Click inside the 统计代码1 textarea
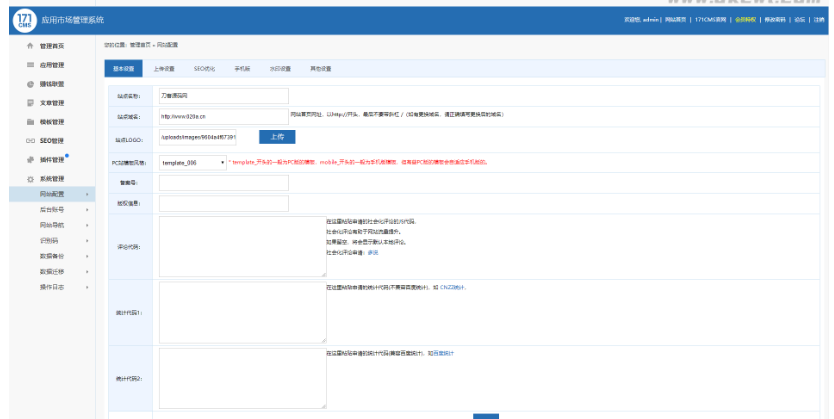Viewport: 834px width, 419px height. click(243, 313)
